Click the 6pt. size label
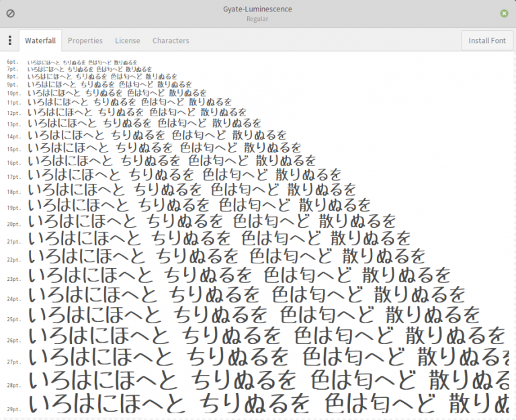Viewport: 516px width, 420px height. pyautogui.click(x=13, y=62)
